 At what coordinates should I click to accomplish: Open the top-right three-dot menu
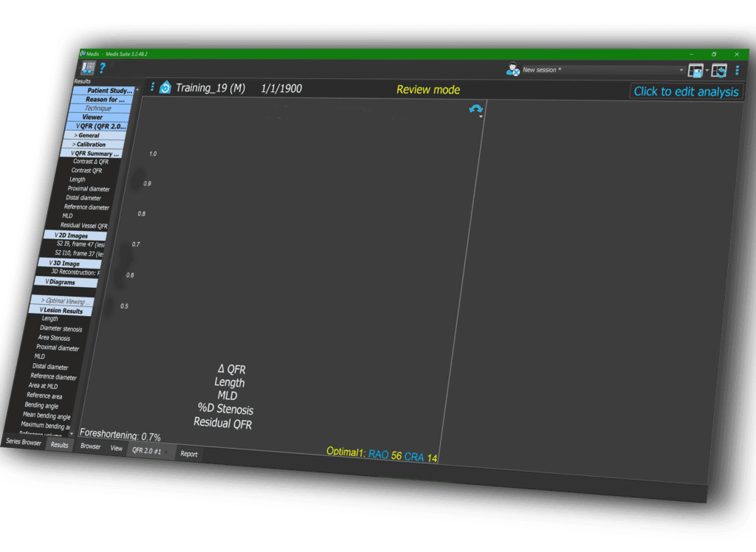pos(737,71)
